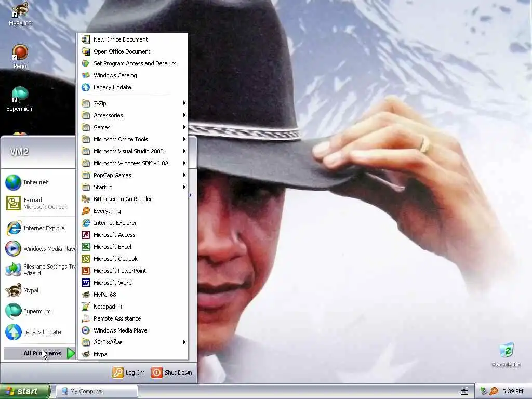Viewport: 532px width, 399px height.
Task: Expand the Games folder submenu
Action: coord(134,127)
